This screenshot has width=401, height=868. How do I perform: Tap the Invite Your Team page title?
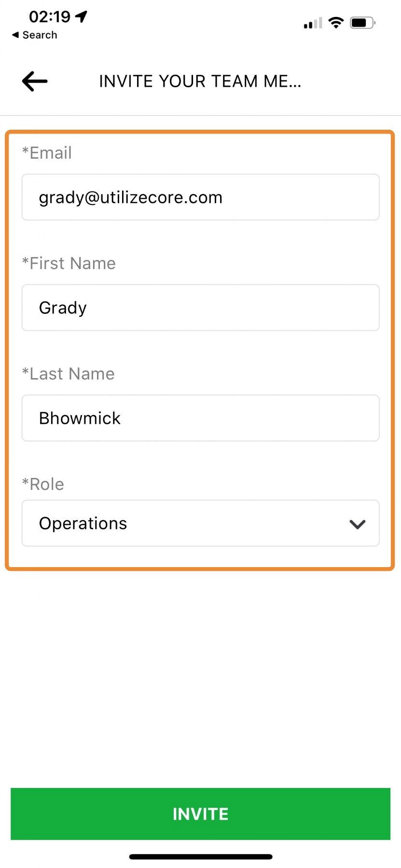coord(200,81)
